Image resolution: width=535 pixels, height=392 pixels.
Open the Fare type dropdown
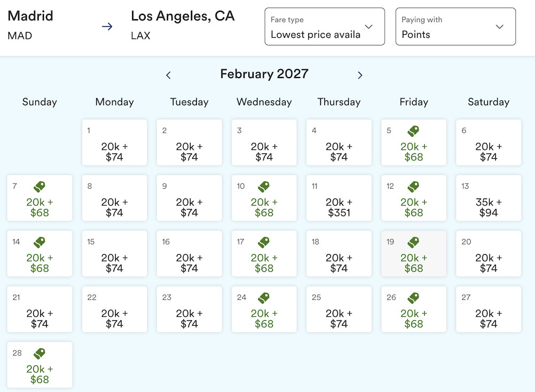(x=325, y=27)
